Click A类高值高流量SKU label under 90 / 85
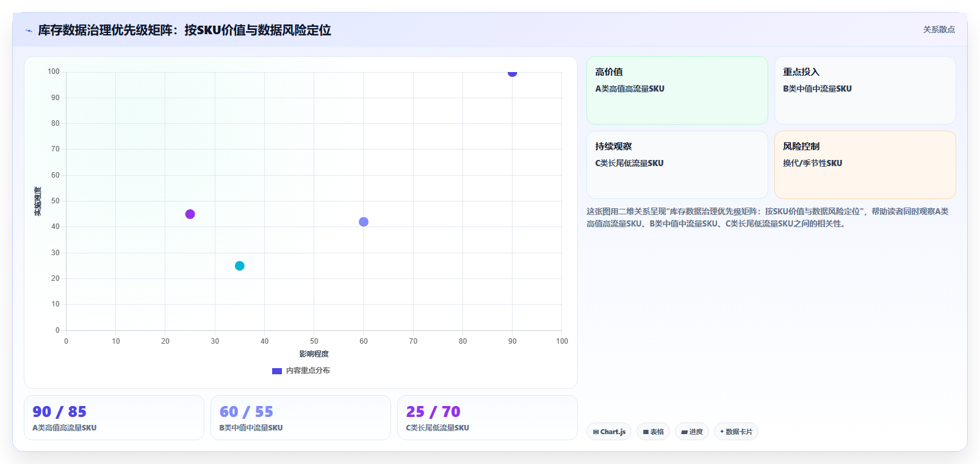 point(64,428)
